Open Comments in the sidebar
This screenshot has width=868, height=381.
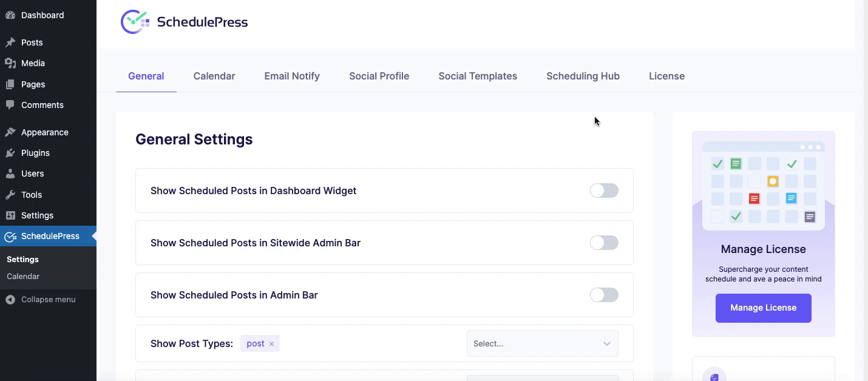pos(48,105)
